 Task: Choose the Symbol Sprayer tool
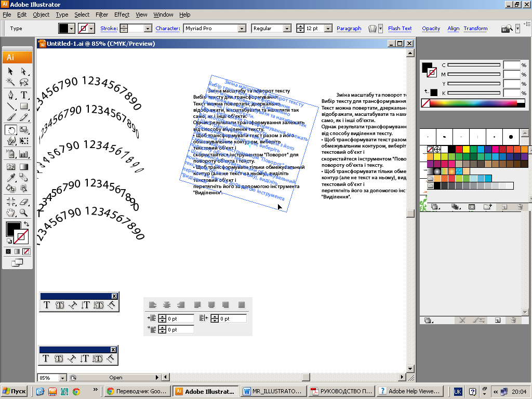10,154
